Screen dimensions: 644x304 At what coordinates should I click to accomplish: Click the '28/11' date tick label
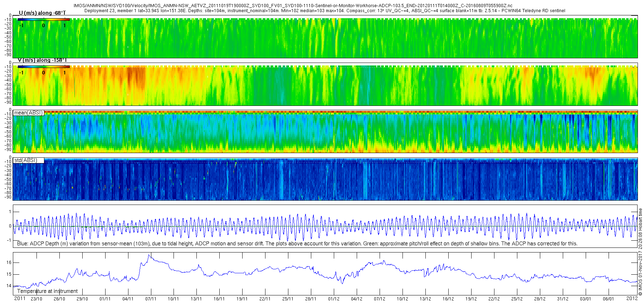[311, 299]
